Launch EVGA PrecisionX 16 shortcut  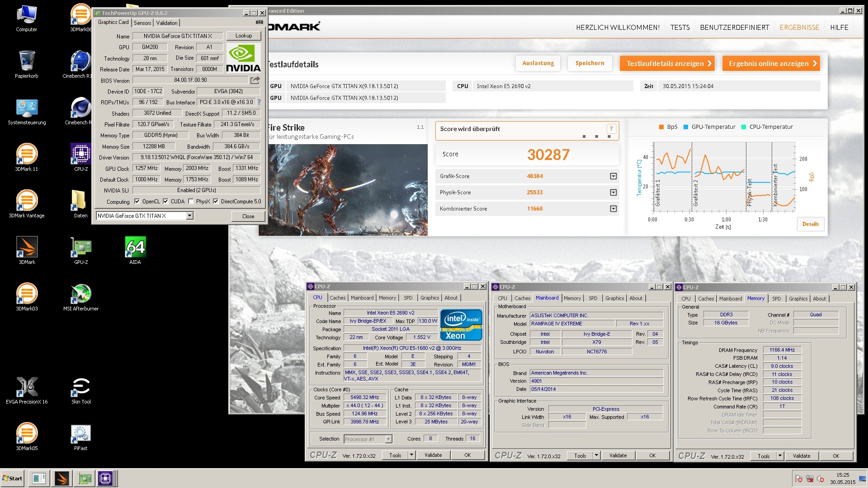[x=27, y=390]
